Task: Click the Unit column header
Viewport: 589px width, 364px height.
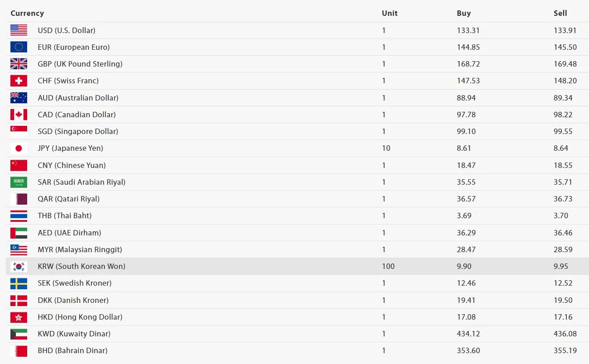Action: tap(389, 13)
